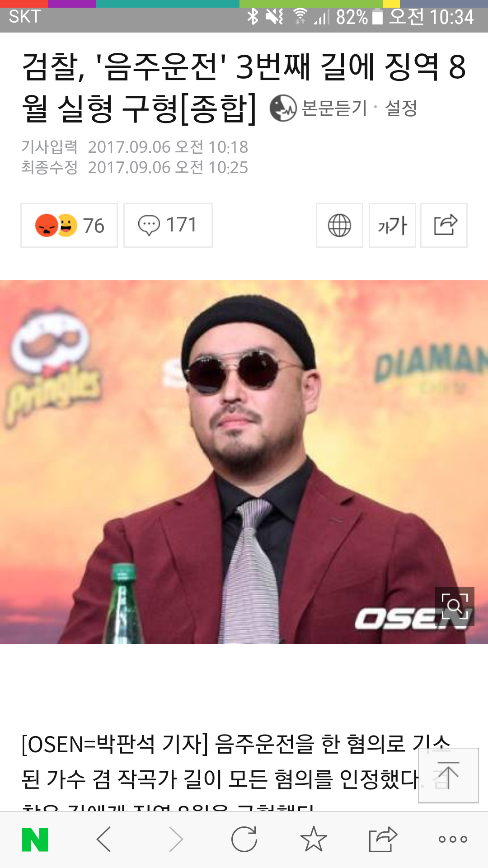Share the article via the top share icon
Screen dimensions: 488x868
444,225
